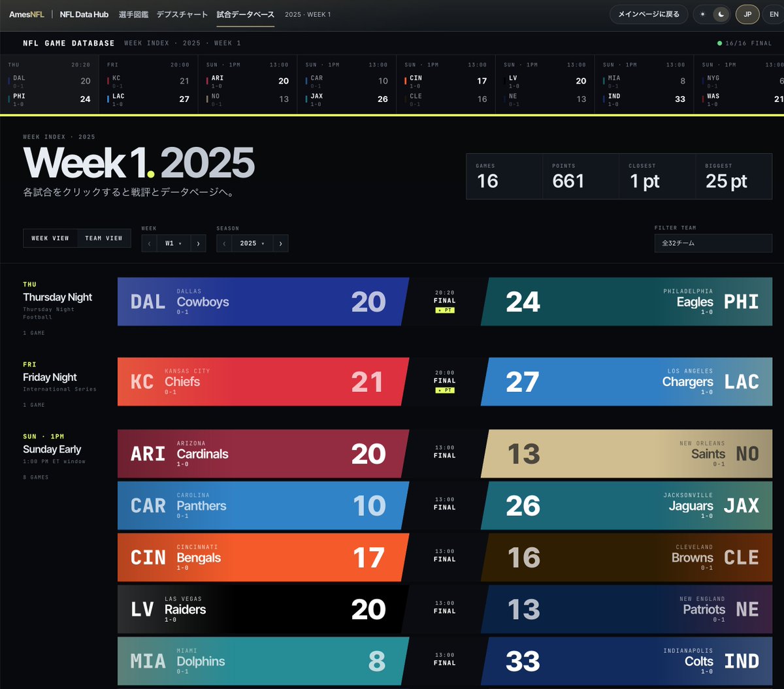Click CLOSEST 1 pt stat box
This screenshot has height=689, width=784.
point(657,176)
